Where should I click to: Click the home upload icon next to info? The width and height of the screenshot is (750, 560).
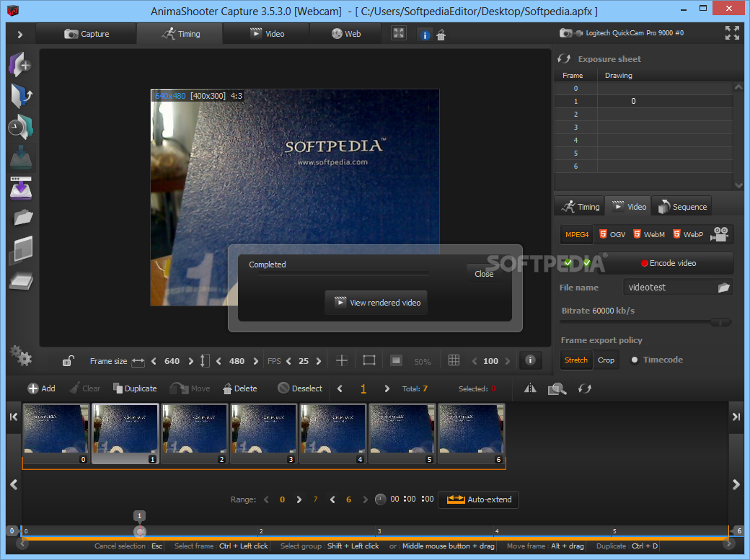(x=441, y=35)
